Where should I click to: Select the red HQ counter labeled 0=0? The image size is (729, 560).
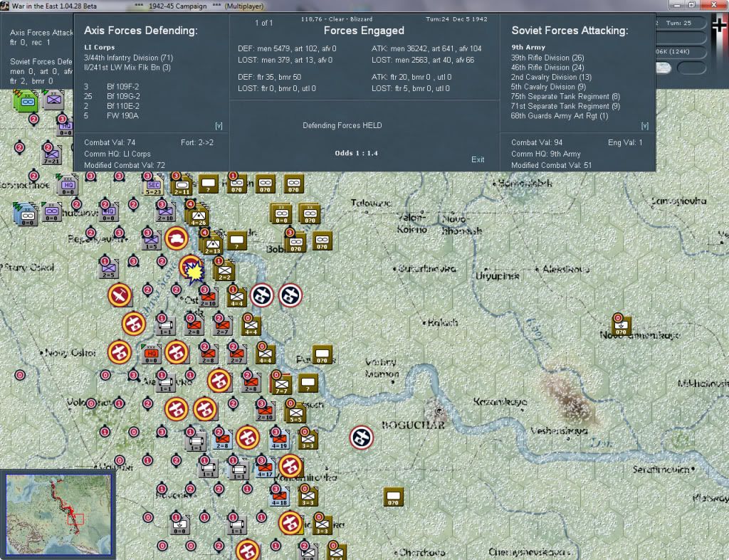click(x=151, y=354)
